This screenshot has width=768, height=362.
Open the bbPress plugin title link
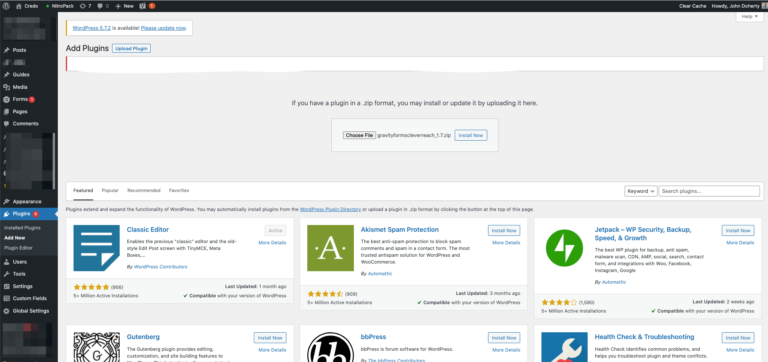coord(373,337)
